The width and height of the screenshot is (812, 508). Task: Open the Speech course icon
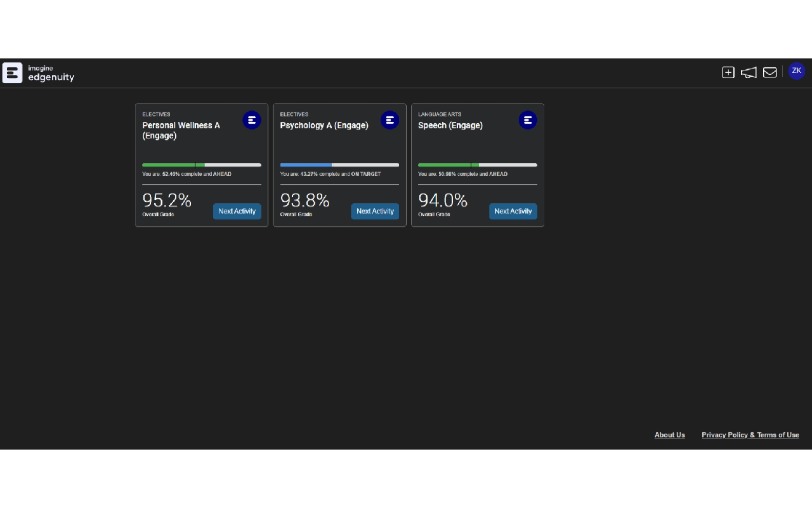(528, 119)
